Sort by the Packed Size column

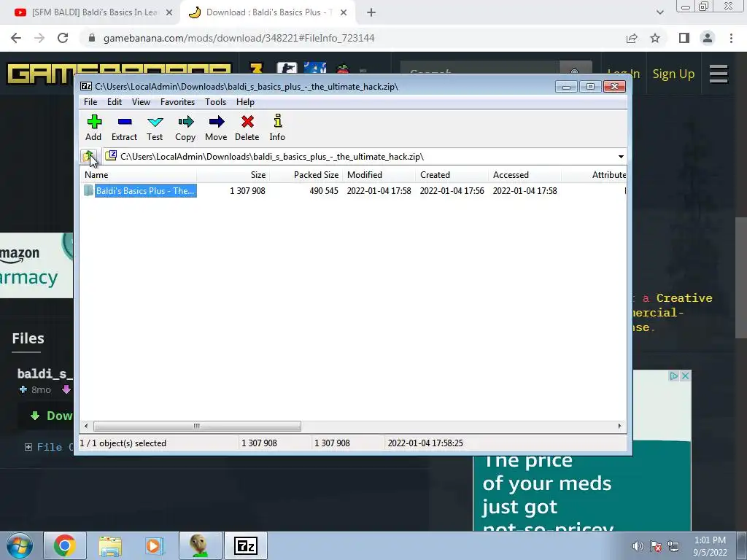tap(306, 175)
